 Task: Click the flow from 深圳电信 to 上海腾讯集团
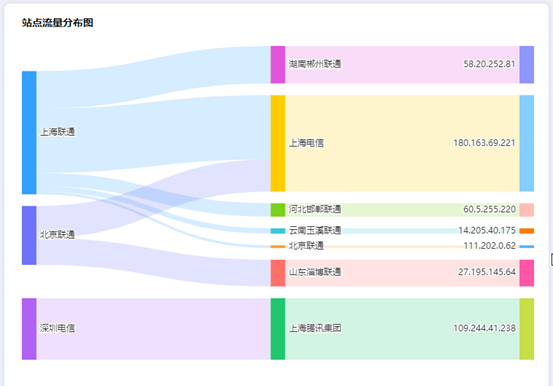click(154, 329)
